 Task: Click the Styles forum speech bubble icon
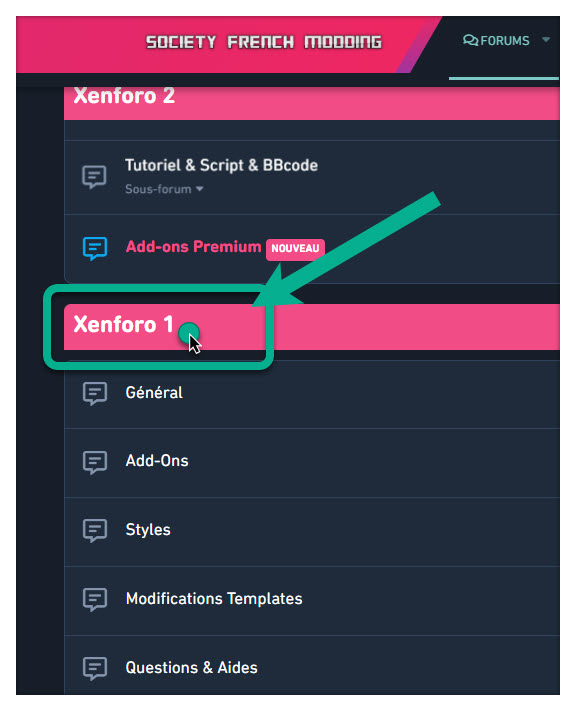[95, 531]
